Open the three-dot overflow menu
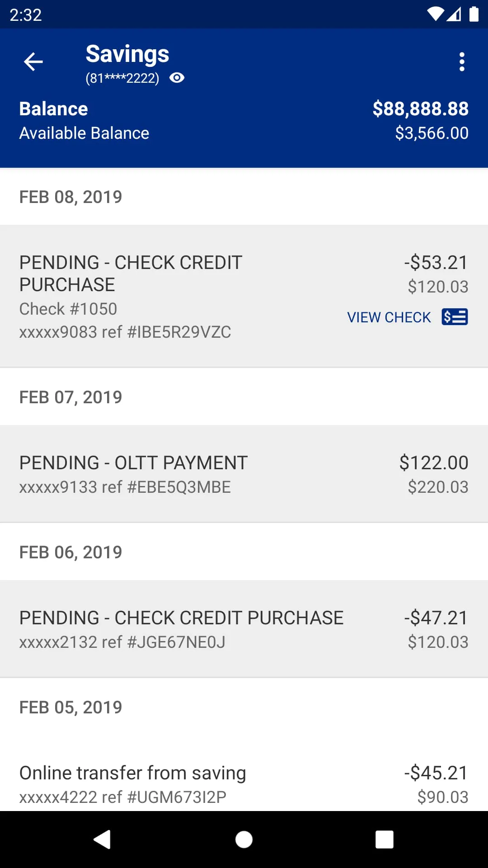 click(x=462, y=62)
